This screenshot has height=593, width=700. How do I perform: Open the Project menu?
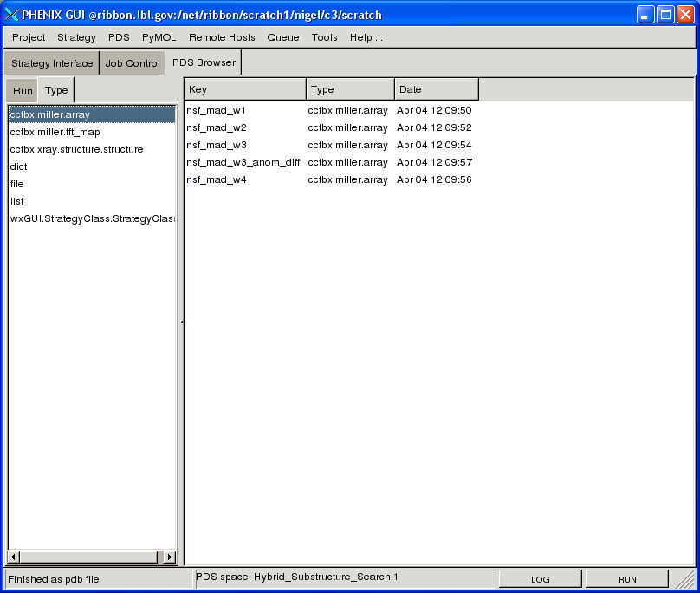[x=29, y=37]
